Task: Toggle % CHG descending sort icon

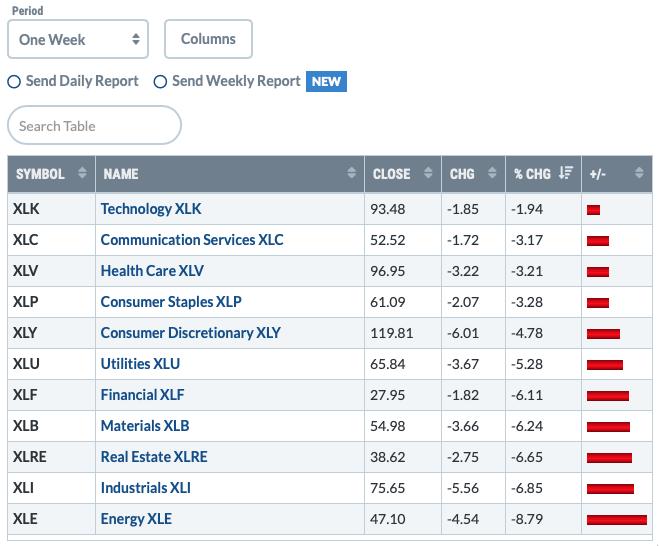Action: coord(566,173)
